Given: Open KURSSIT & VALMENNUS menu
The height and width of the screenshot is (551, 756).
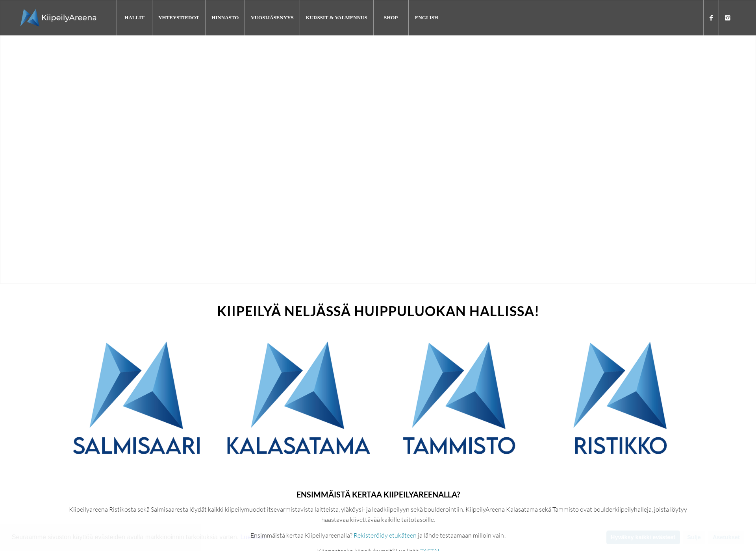Looking at the screenshot, I should (337, 18).
